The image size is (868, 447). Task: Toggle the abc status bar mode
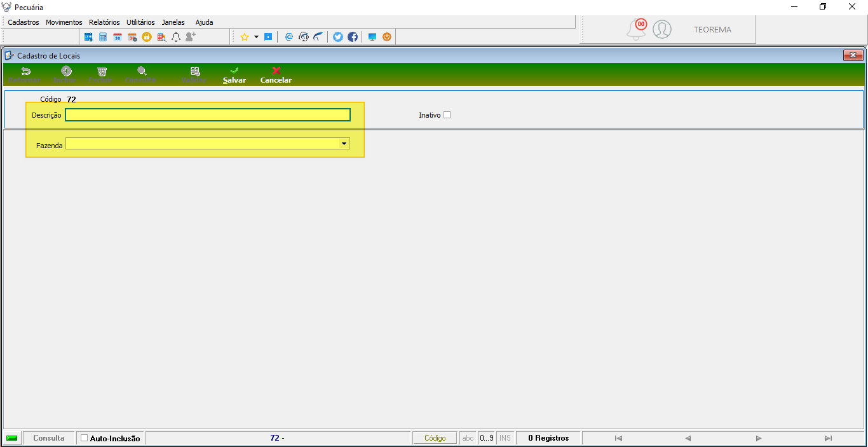click(x=468, y=438)
